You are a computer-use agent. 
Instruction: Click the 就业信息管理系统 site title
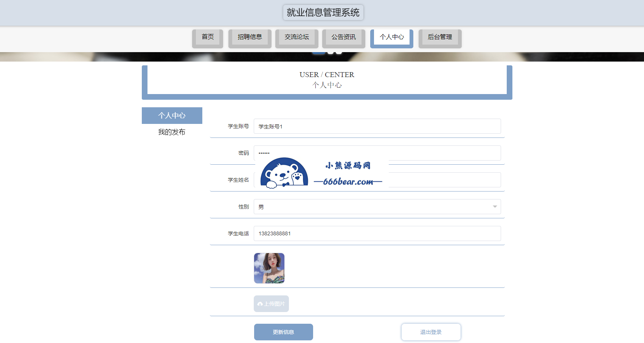323,12
